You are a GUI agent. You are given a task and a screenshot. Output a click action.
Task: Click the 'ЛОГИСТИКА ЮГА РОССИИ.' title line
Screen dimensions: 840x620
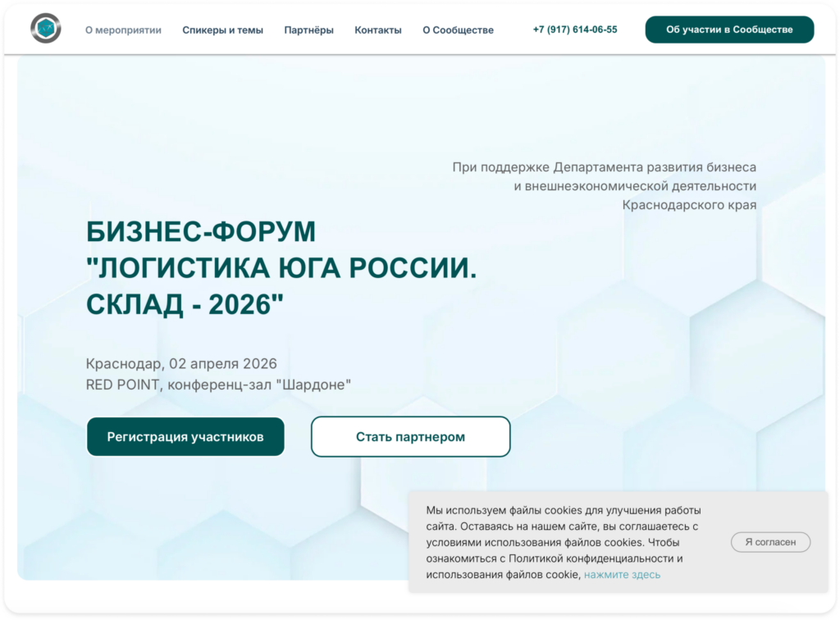tap(281, 268)
